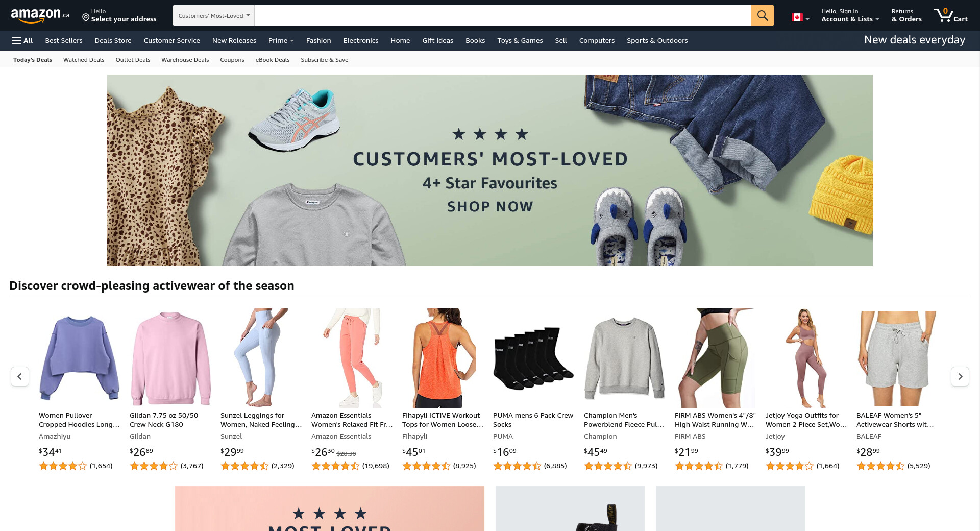The width and height of the screenshot is (980, 531).
Task: Expand the Prime menu dropdown
Action: (281, 40)
